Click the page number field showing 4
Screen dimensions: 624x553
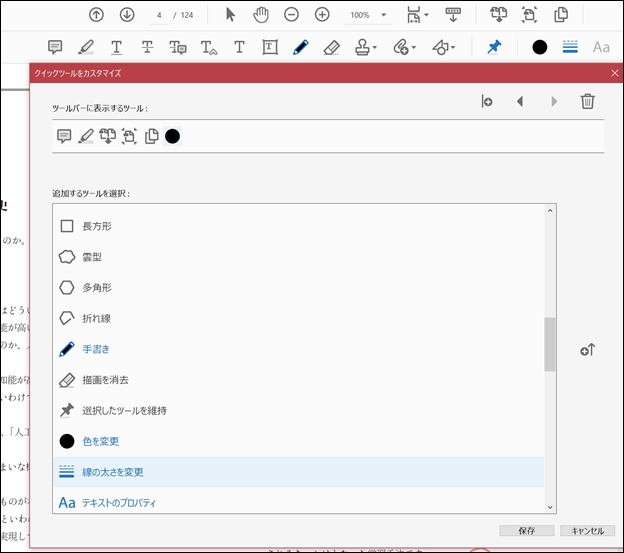tap(159, 15)
